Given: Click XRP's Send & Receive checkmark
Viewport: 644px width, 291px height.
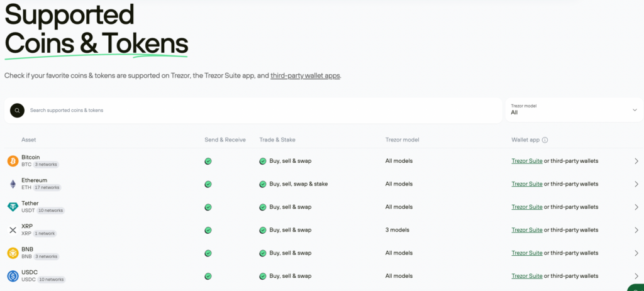Looking at the screenshot, I should 208,230.
